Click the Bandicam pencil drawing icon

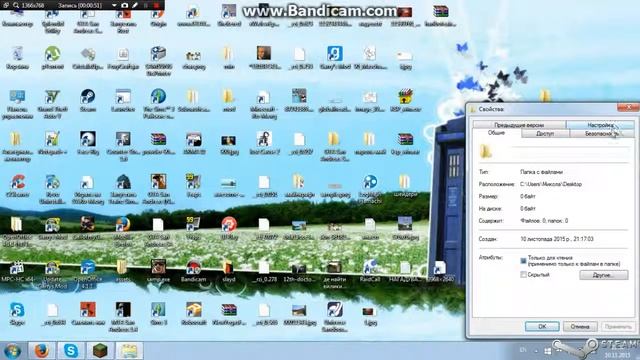click(135, 5)
